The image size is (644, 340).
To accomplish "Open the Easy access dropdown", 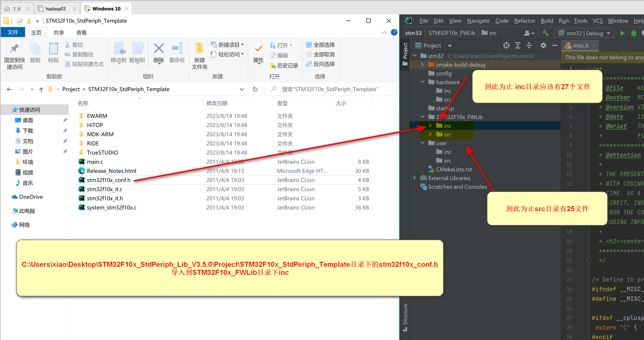I will pos(227,54).
